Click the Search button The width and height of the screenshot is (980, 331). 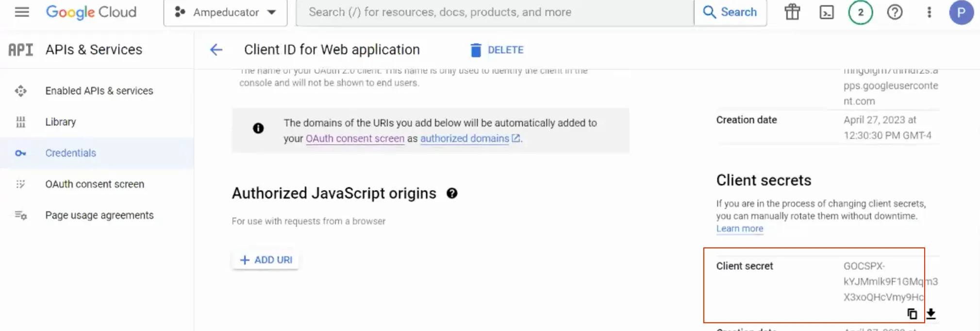[731, 12]
